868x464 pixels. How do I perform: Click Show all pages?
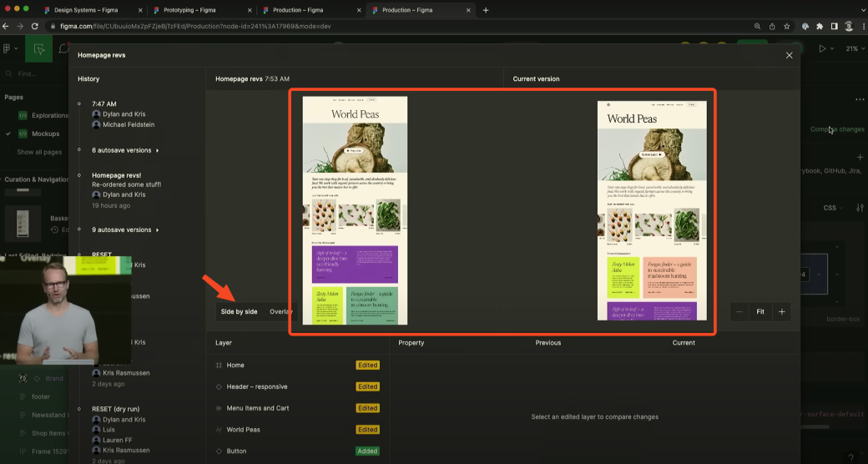tap(39, 152)
